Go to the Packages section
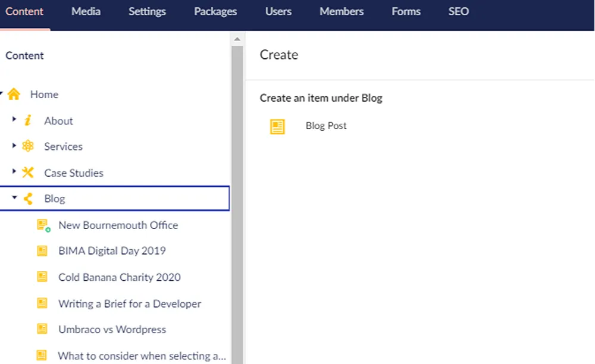 pos(215,11)
